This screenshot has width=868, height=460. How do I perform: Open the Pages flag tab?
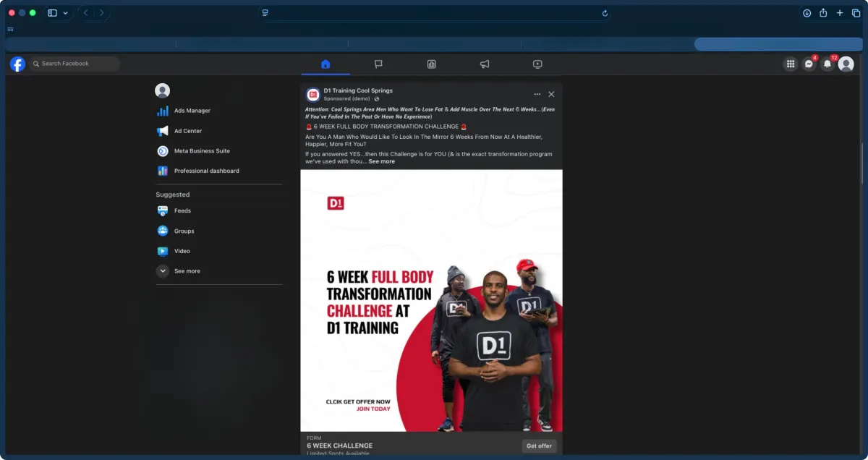pos(378,64)
